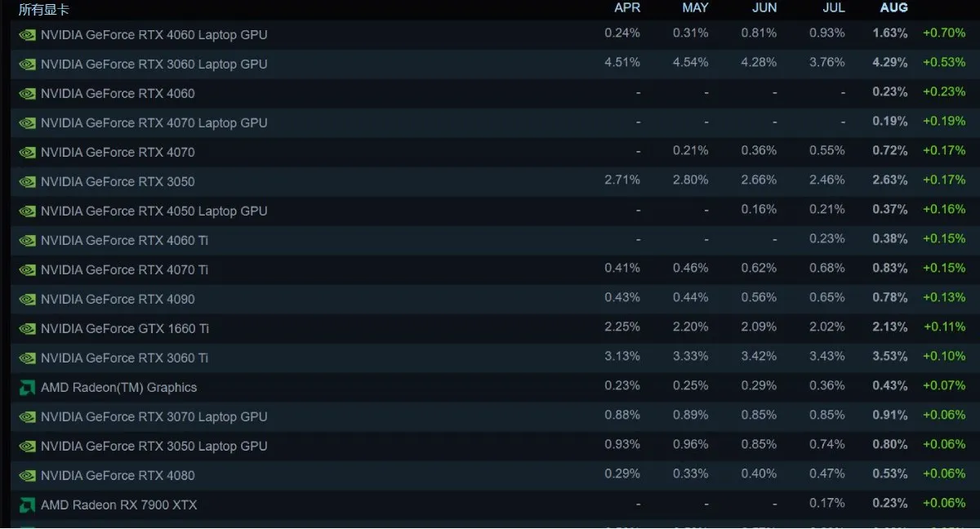
Task: Select the JUN column header
Action: (x=764, y=7)
